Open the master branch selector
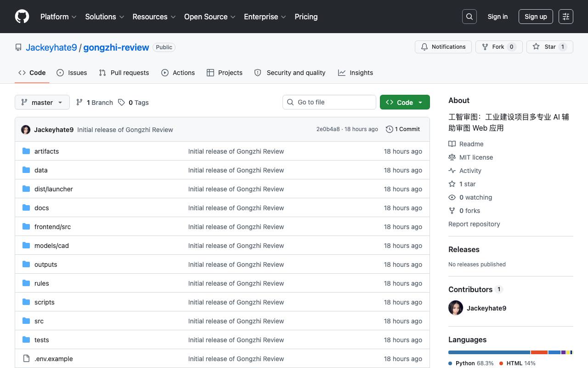 [x=42, y=102]
